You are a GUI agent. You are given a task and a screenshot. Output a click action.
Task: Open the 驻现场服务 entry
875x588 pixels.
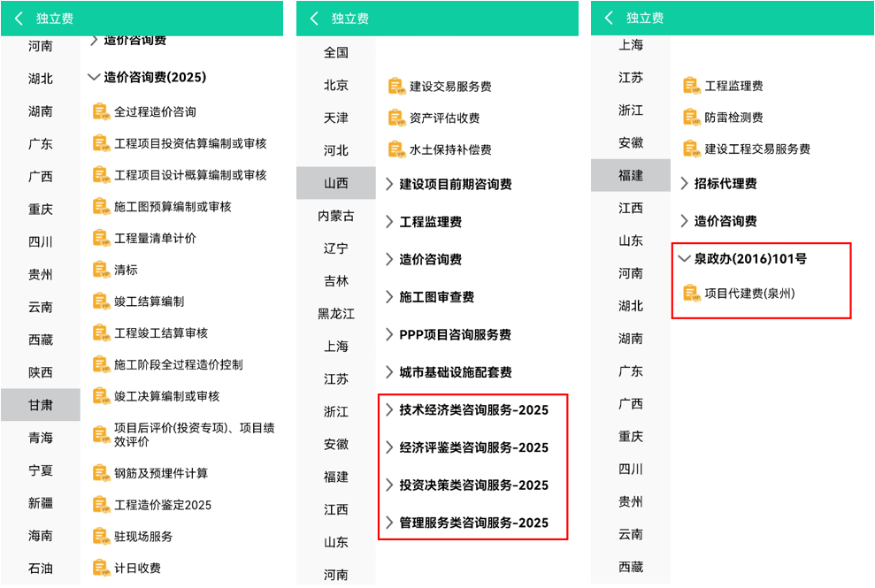[143, 536]
